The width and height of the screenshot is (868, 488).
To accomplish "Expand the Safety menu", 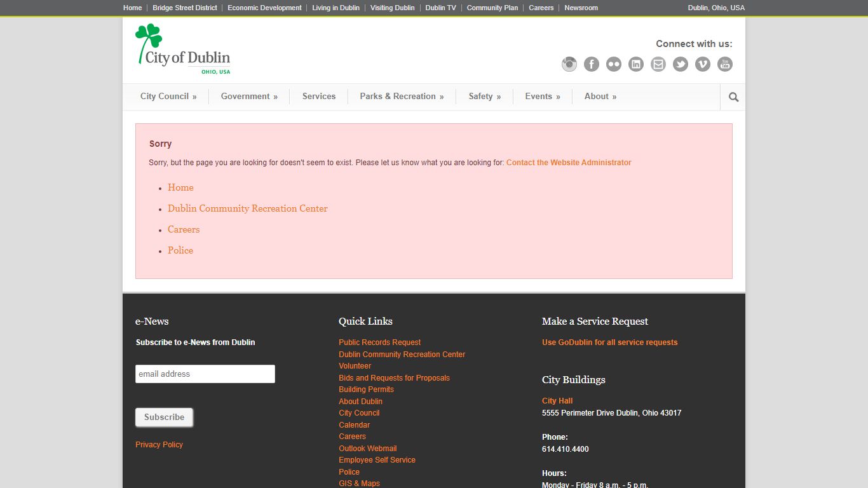I will 485,97.
